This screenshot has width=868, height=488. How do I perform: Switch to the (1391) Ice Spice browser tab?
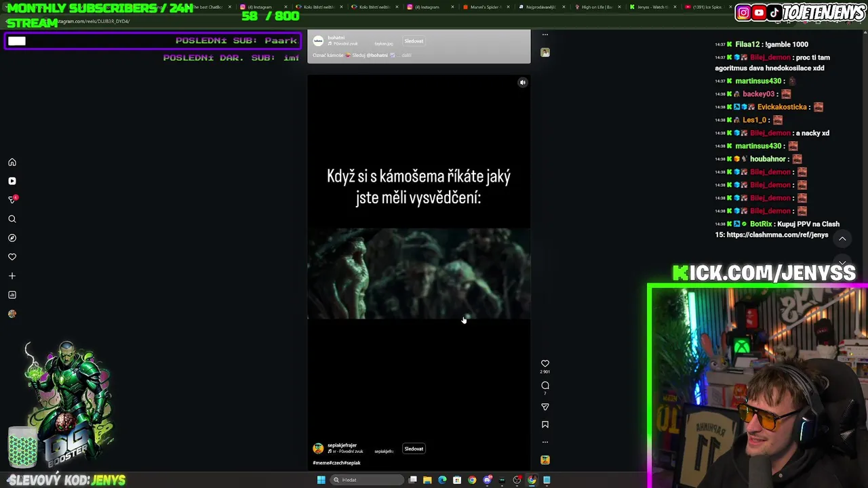tap(707, 7)
